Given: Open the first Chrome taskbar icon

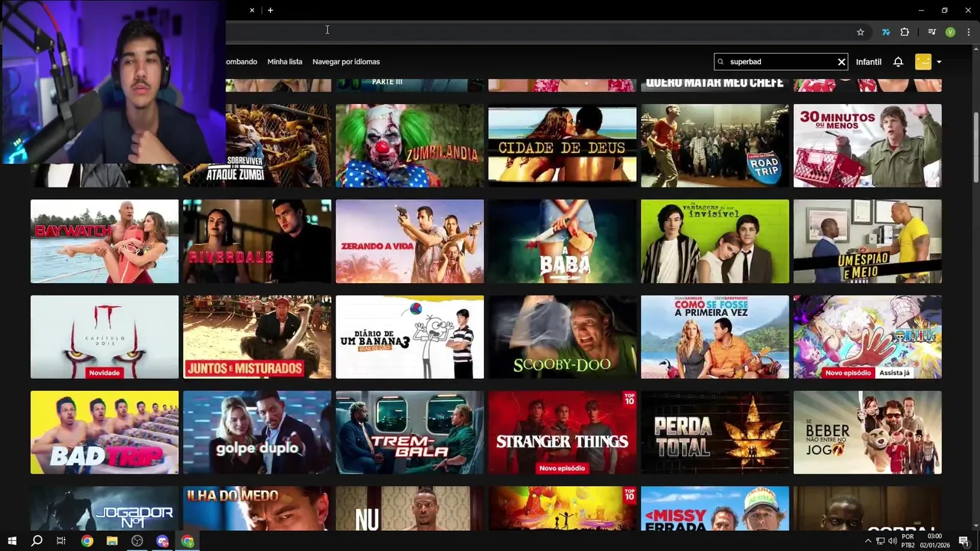Looking at the screenshot, I should [87, 541].
